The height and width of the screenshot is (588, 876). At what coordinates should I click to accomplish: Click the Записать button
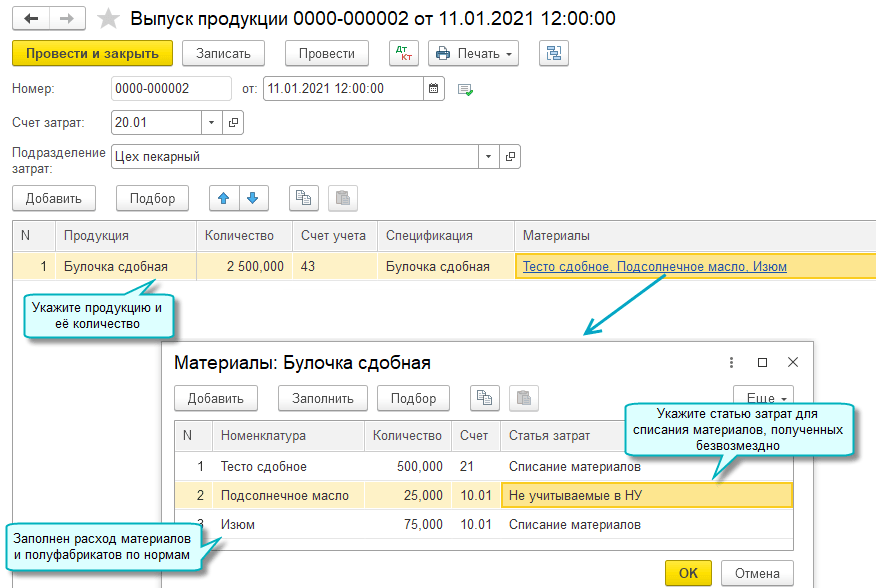click(x=223, y=54)
